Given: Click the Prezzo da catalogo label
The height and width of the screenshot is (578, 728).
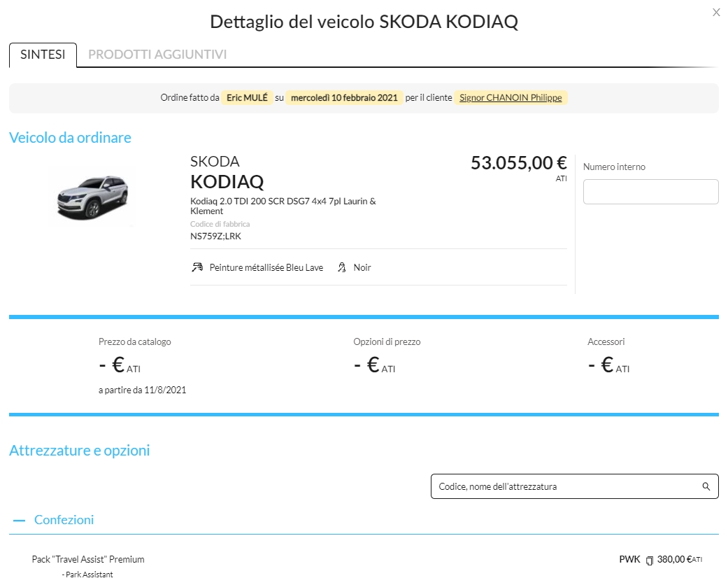Looking at the screenshot, I should [x=135, y=342].
